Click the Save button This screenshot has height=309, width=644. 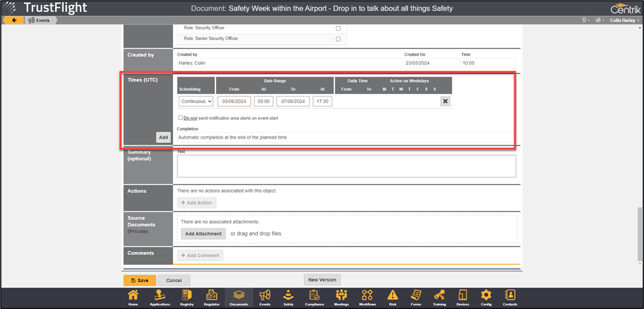139,280
